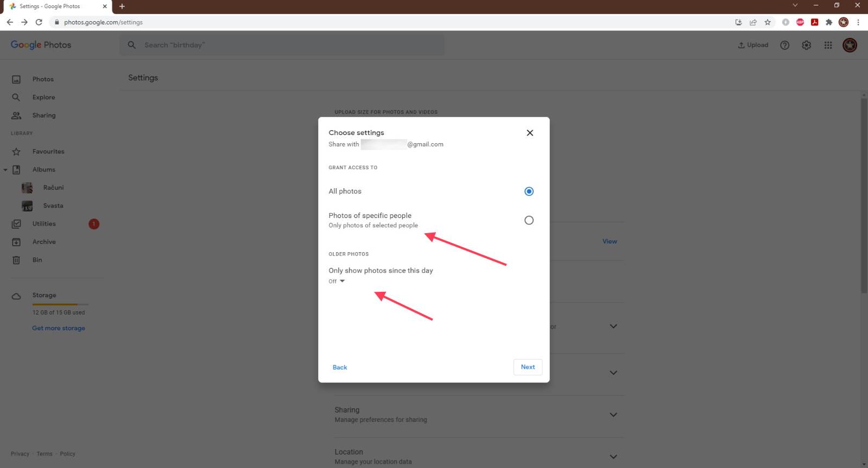Image resolution: width=868 pixels, height=468 pixels.
Task: Expand the Sharing preferences section
Action: [x=613, y=415]
